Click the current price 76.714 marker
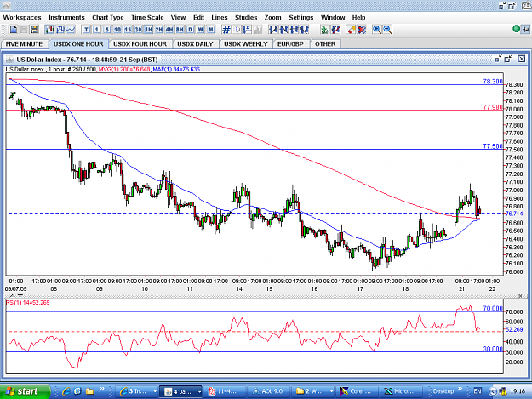This screenshot has height=399, width=532. pyautogui.click(x=514, y=214)
